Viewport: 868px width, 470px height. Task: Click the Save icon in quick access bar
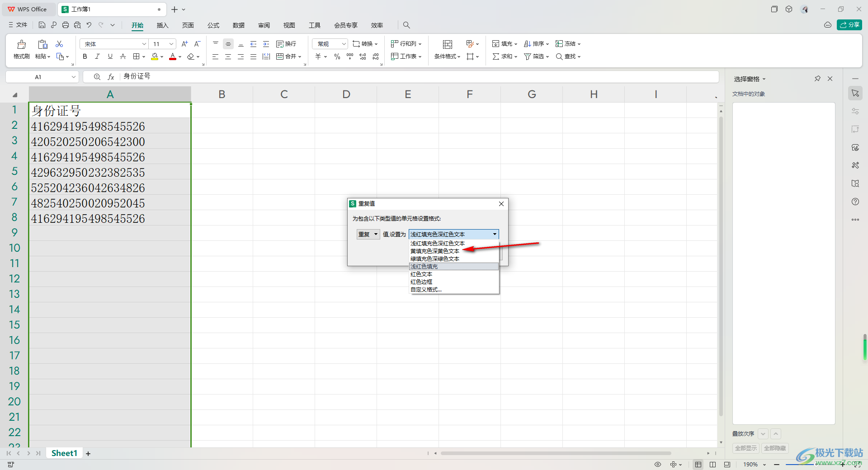coord(42,25)
